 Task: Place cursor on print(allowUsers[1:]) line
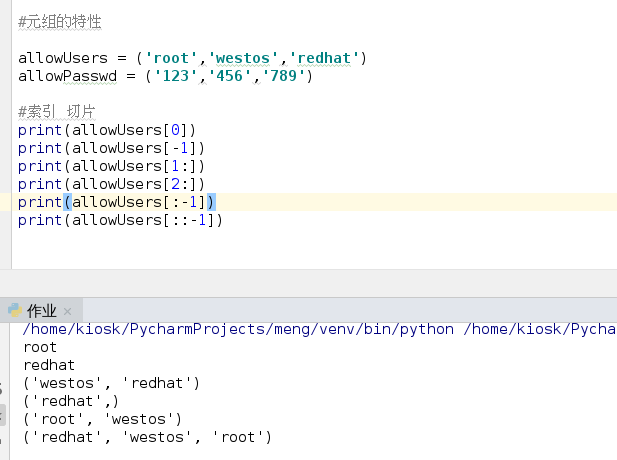tap(111, 166)
